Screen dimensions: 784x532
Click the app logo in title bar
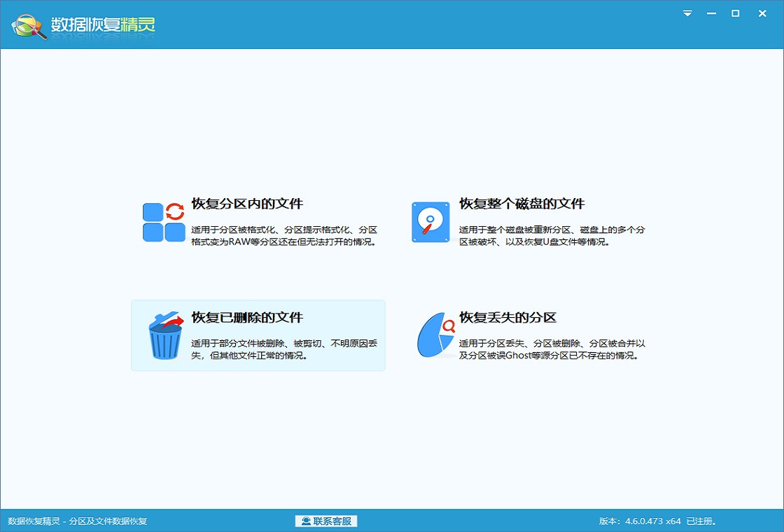29,27
